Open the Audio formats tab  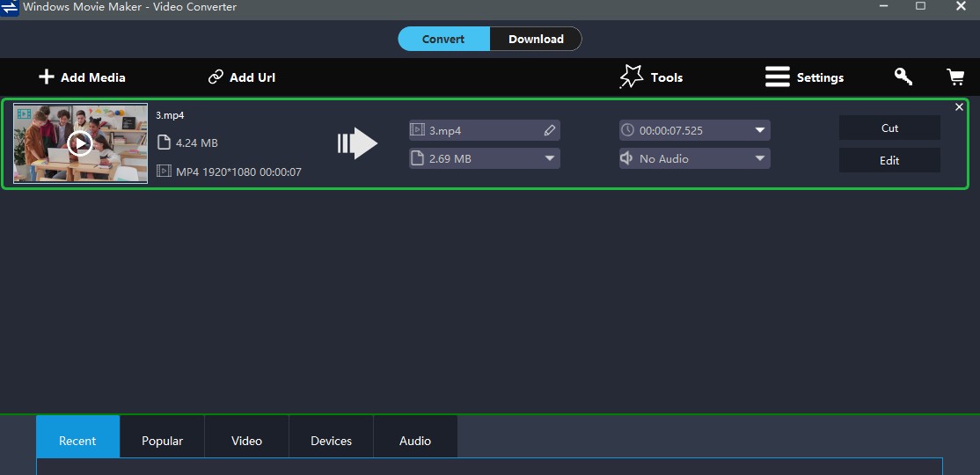[x=415, y=437]
